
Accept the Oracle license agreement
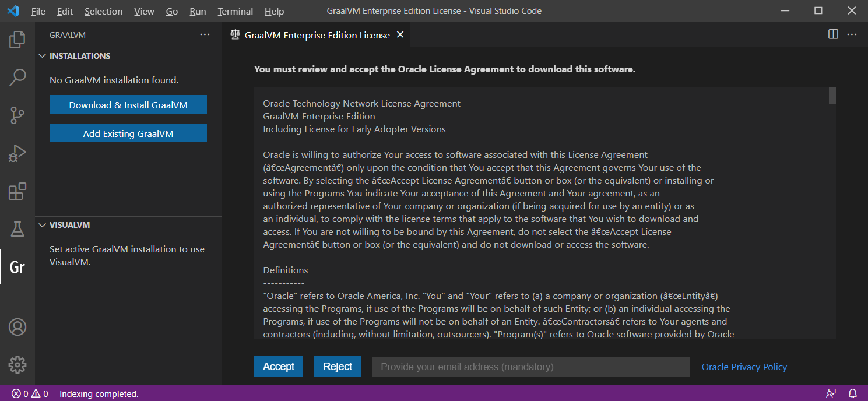[x=279, y=367]
